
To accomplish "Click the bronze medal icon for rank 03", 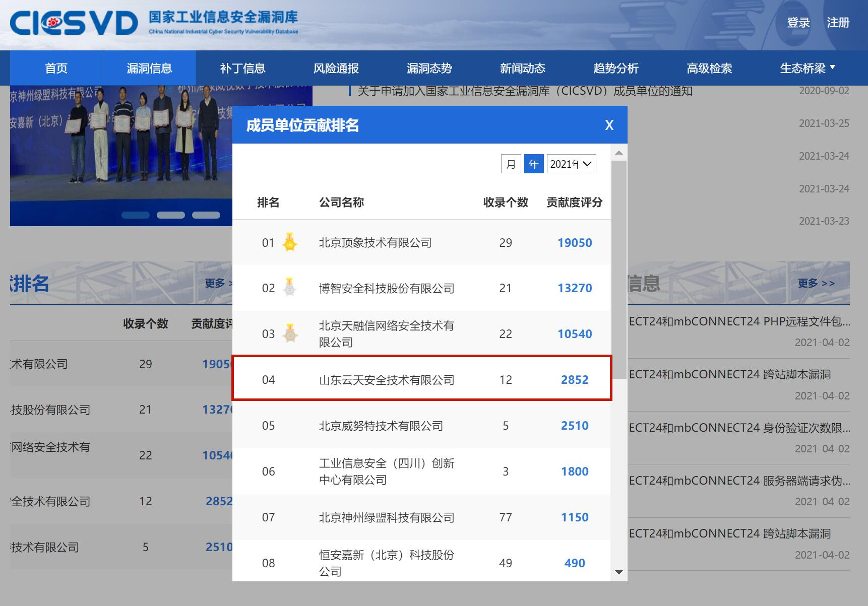I will click(290, 333).
